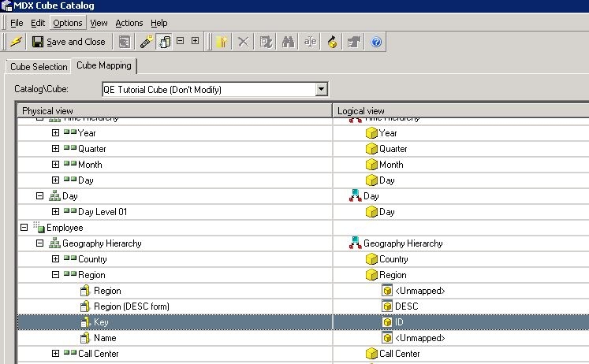Screen dimensions: 589x364
Task: Click the rename 'ab' toolbar icon
Action: [309, 42]
